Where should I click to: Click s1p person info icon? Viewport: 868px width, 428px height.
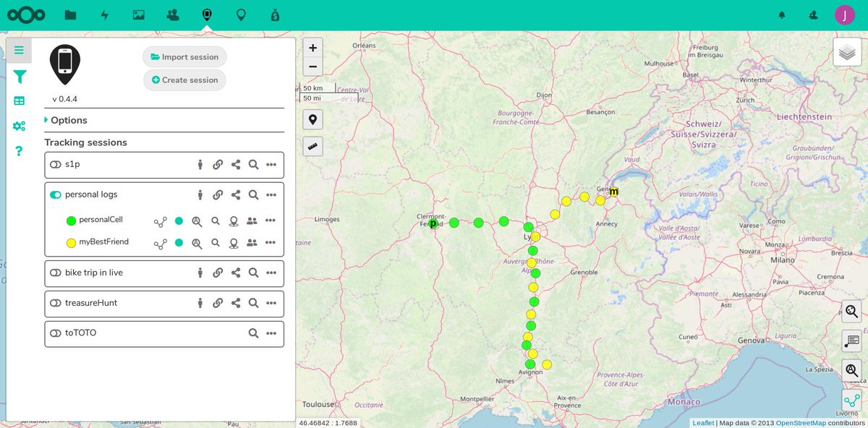pyautogui.click(x=200, y=165)
